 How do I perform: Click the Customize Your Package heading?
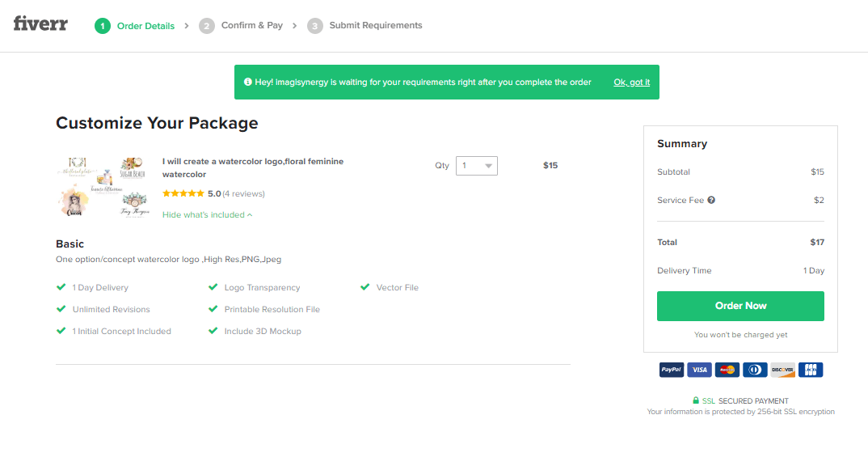coord(157,123)
